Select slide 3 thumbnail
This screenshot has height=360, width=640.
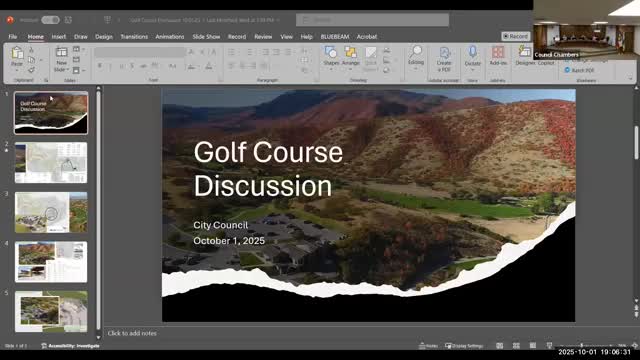51,212
